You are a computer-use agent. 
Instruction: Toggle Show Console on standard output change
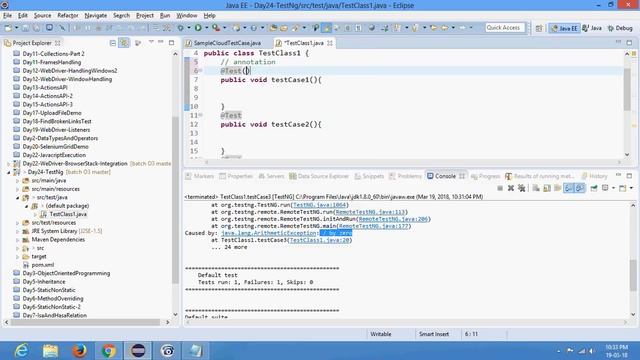(x=568, y=188)
